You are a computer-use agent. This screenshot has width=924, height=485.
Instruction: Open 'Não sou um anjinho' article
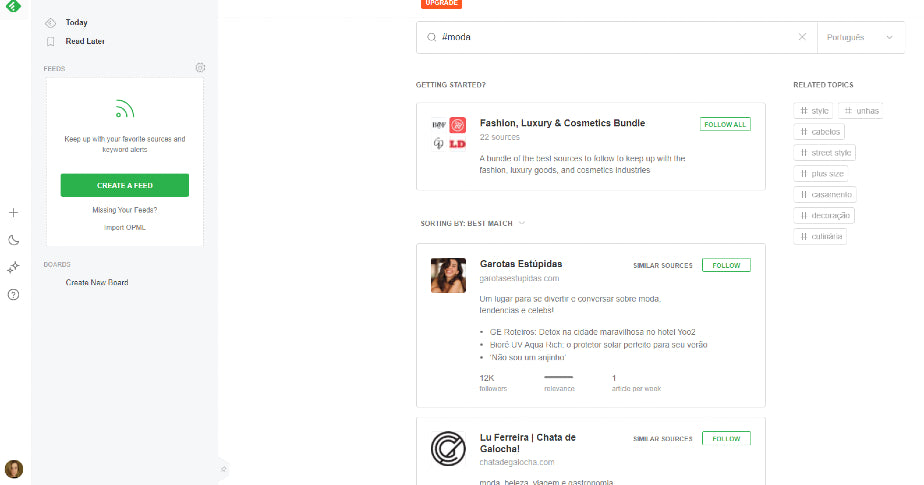click(x=527, y=358)
